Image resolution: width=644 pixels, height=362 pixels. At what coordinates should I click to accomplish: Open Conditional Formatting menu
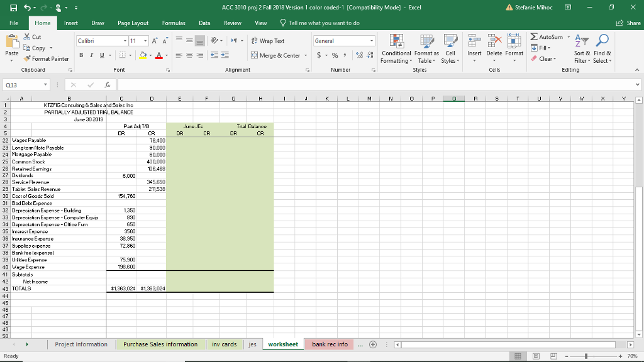(x=396, y=49)
